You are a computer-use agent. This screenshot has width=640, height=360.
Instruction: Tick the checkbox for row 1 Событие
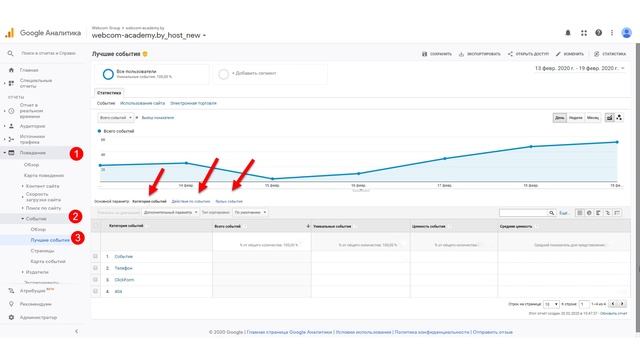click(96, 256)
